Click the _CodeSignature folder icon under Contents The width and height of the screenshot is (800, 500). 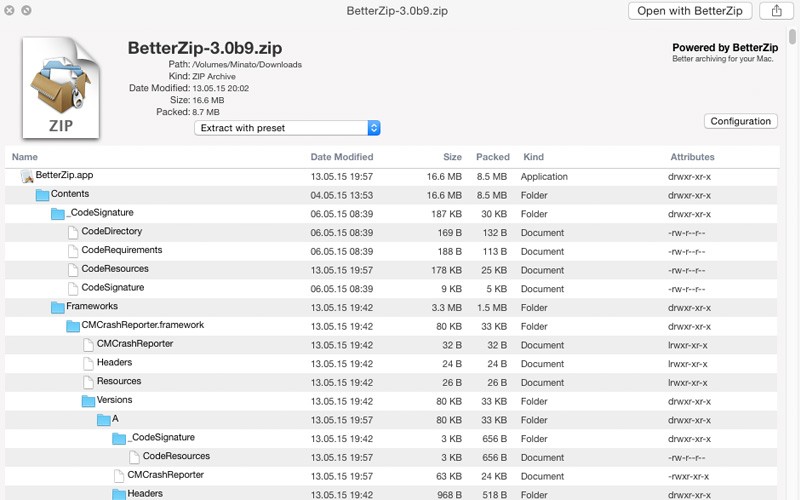tap(58, 214)
